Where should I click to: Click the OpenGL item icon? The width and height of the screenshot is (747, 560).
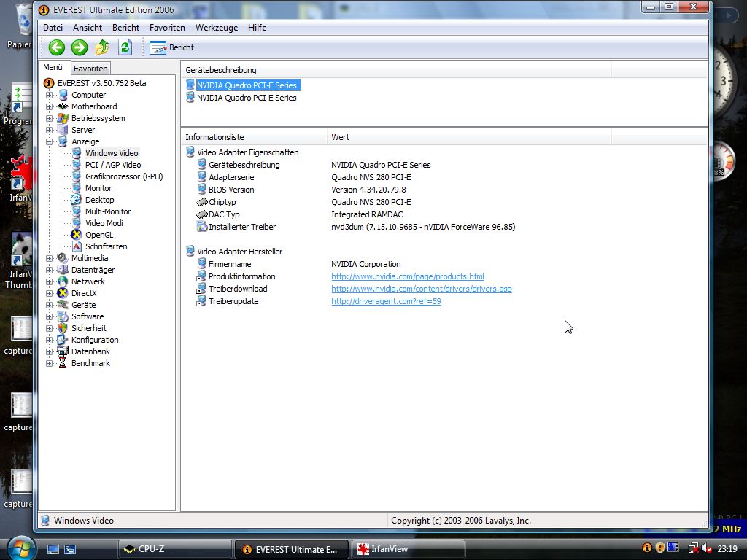pyautogui.click(x=76, y=235)
